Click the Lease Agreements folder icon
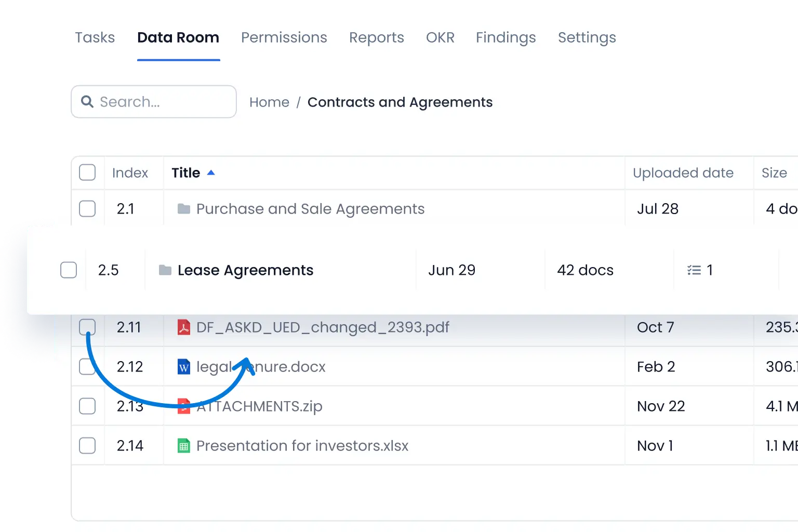798x532 pixels. (165, 270)
